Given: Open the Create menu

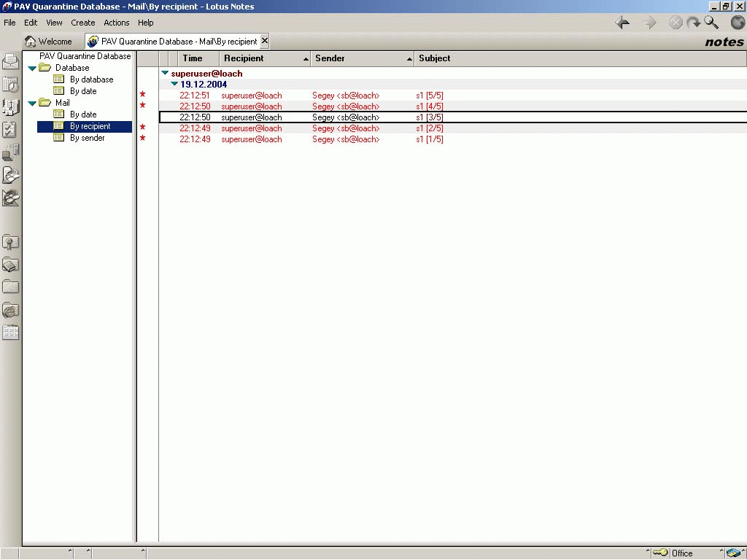Looking at the screenshot, I should click(x=83, y=23).
